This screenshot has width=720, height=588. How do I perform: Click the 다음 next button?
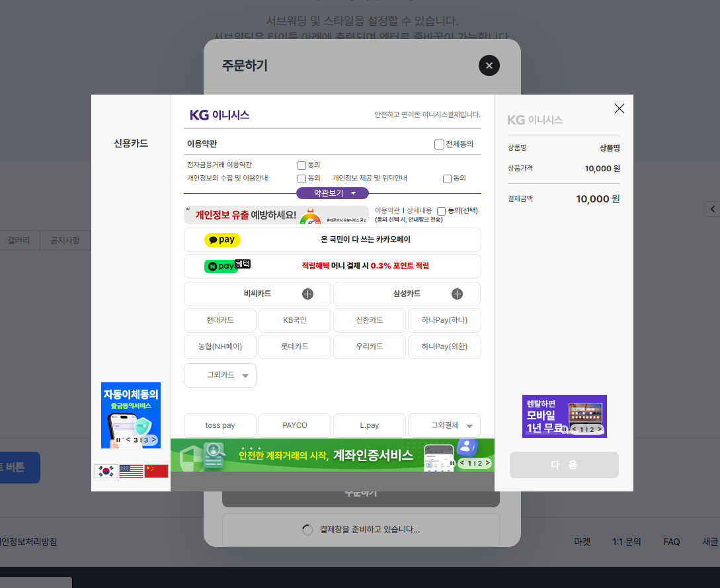(x=564, y=465)
